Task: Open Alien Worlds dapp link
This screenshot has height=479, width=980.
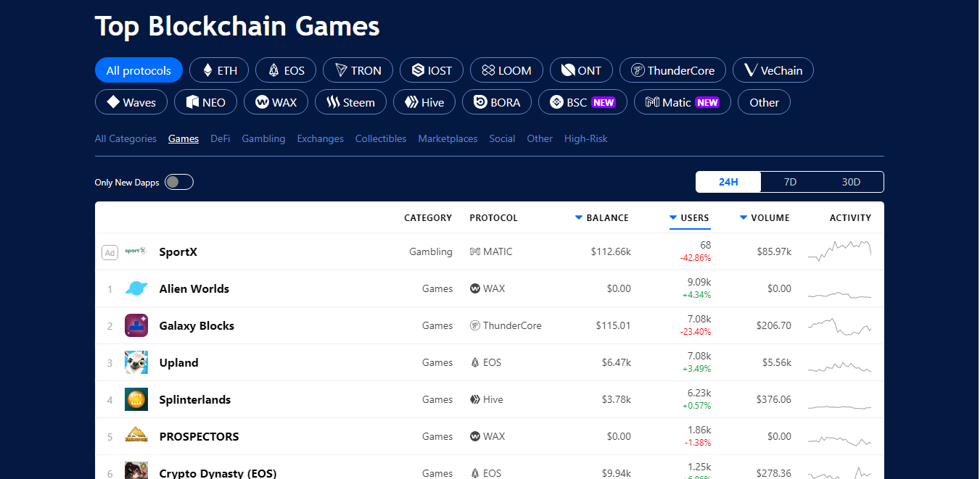Action: [x=194, y=288]
